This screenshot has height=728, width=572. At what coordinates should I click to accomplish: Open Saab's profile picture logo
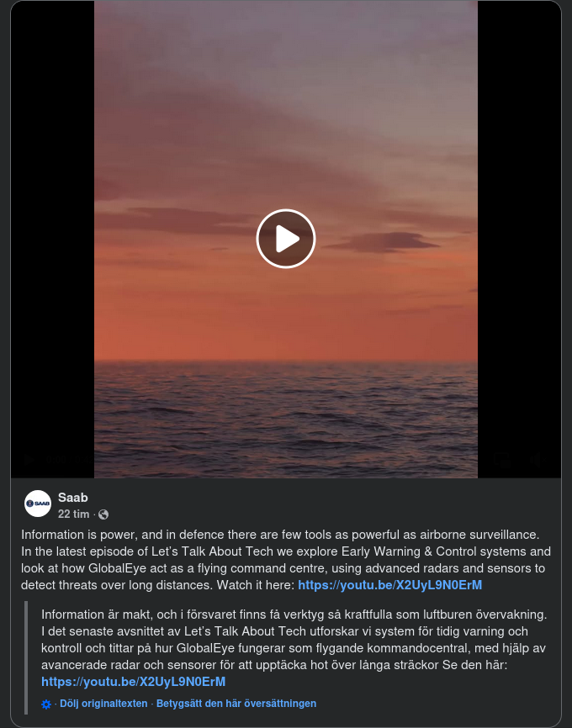point(38,504)
